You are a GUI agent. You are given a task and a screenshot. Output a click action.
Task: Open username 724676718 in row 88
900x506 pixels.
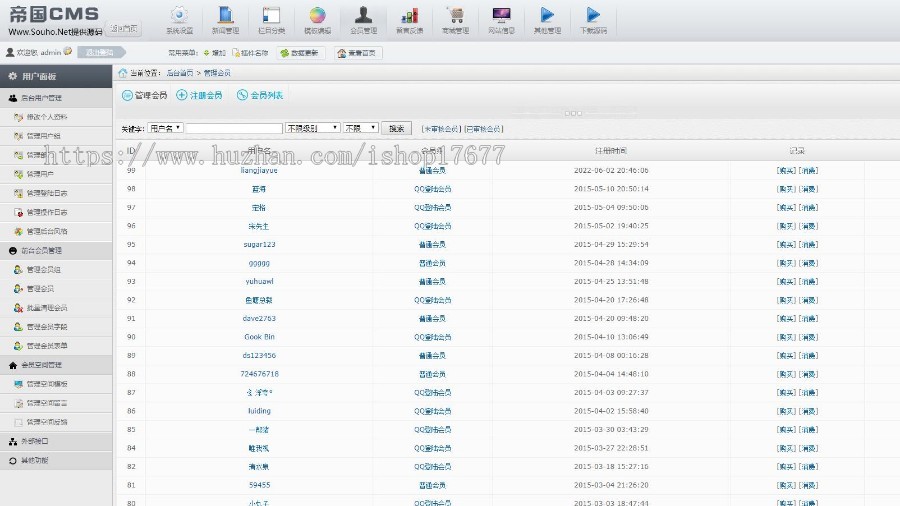[259, 374]
